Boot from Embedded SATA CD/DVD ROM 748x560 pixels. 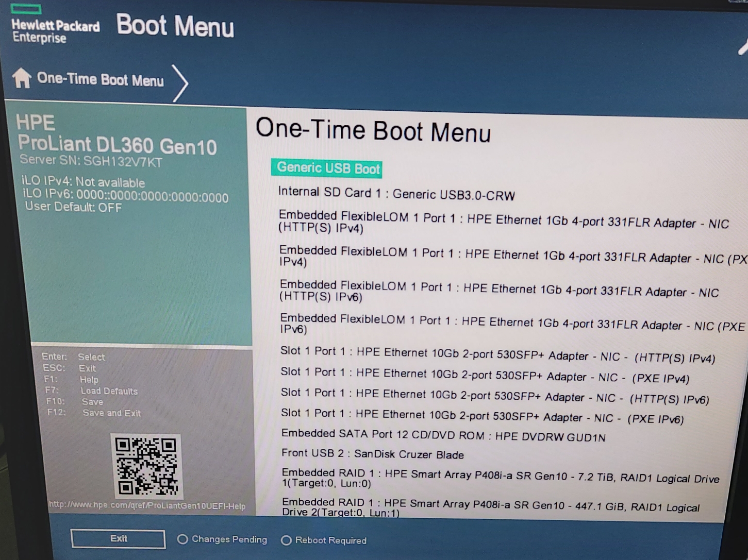[443, 435]
